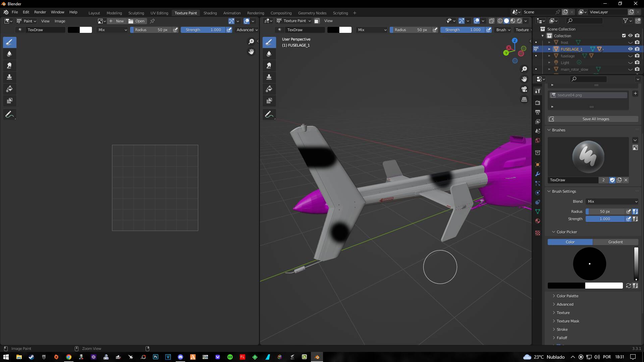Switch to the Shading workspace tab

tap(210, 13)
